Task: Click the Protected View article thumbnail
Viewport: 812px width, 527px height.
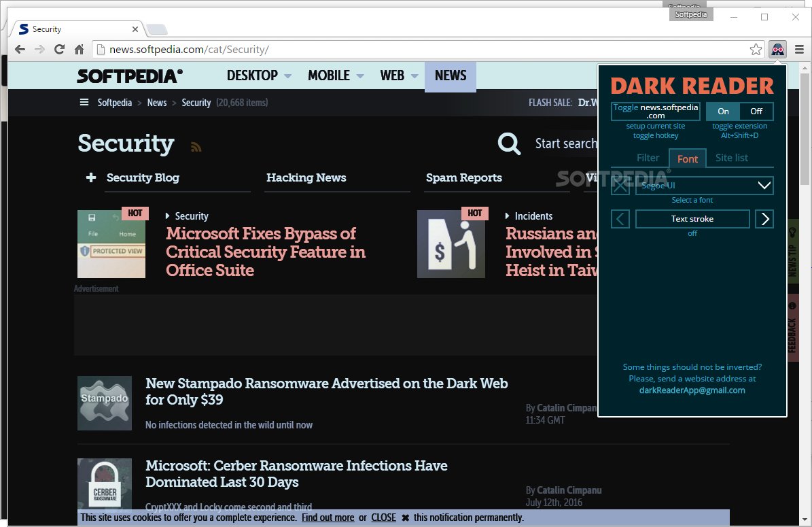Action: click(x=111, y=244)
